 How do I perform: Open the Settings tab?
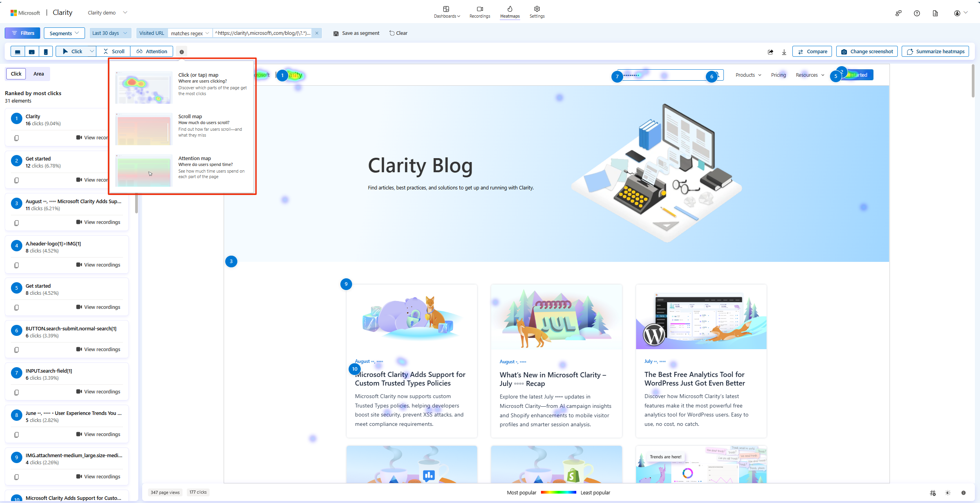pos(537,12)
